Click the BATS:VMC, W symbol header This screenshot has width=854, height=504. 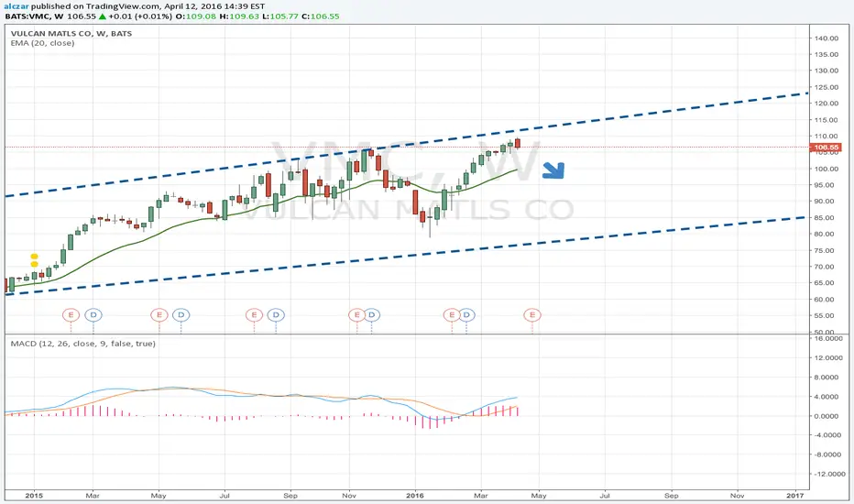[34, 16]
